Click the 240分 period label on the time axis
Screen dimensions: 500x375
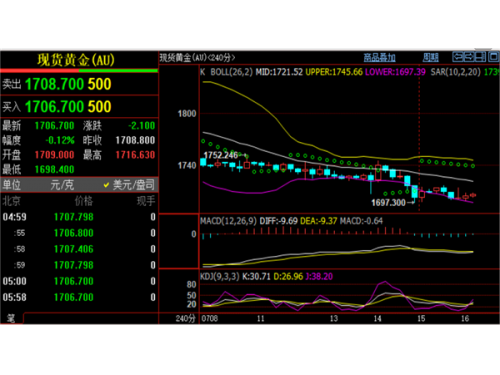click(x=185, y=318)
